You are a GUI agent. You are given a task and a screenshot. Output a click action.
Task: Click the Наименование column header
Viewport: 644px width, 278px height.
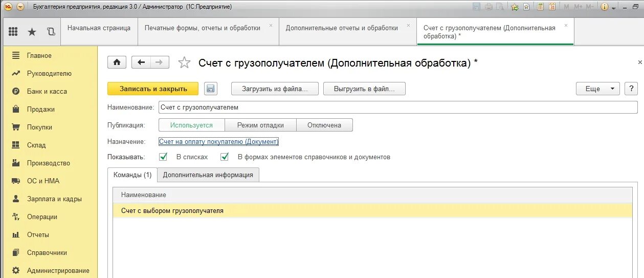pyautogui.click(x=372, y=195)
